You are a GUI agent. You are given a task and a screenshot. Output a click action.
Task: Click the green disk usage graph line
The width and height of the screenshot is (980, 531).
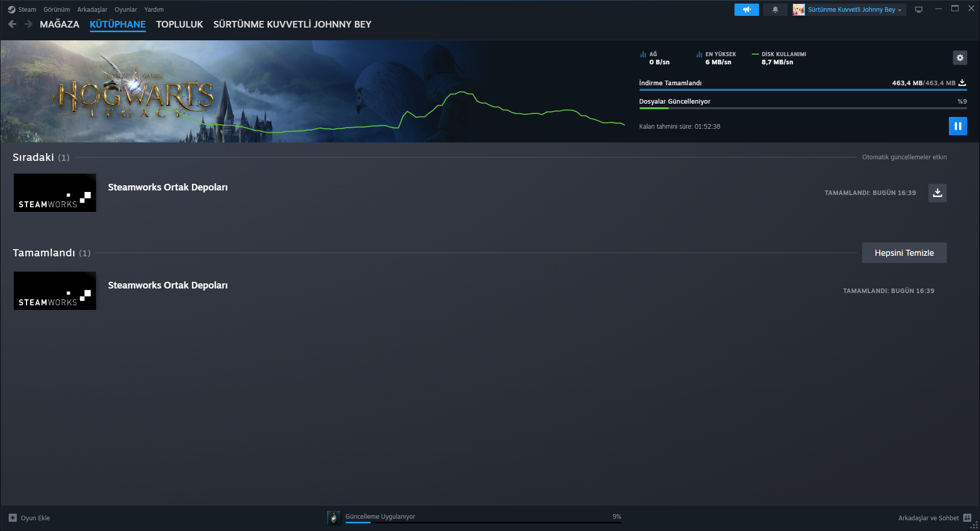pos(462,92)
